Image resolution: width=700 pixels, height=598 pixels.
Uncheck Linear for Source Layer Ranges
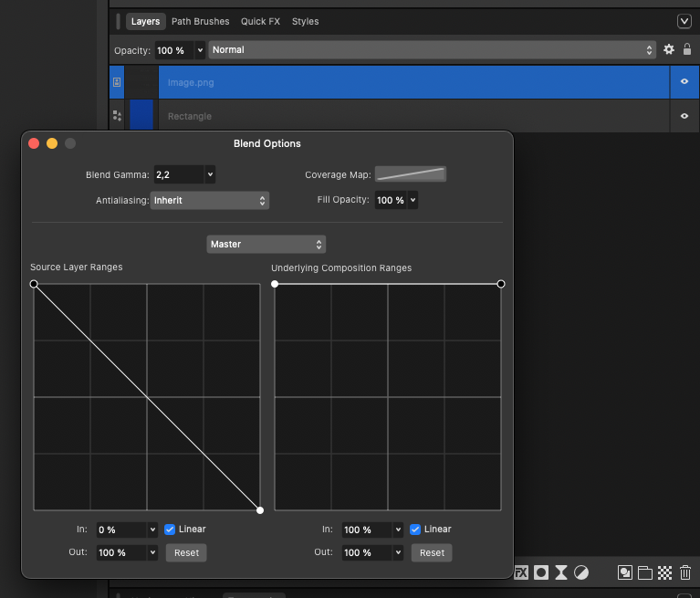(171, 530)
